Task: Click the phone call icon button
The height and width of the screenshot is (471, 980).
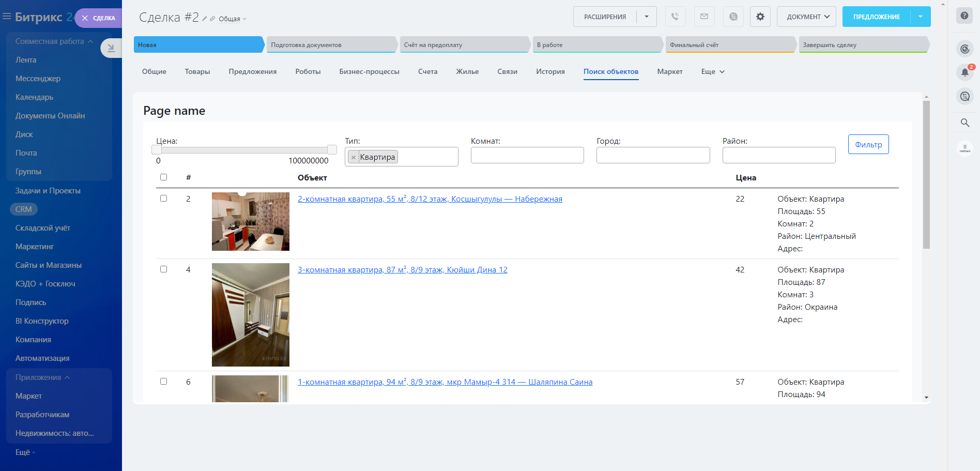Action: 675,17
